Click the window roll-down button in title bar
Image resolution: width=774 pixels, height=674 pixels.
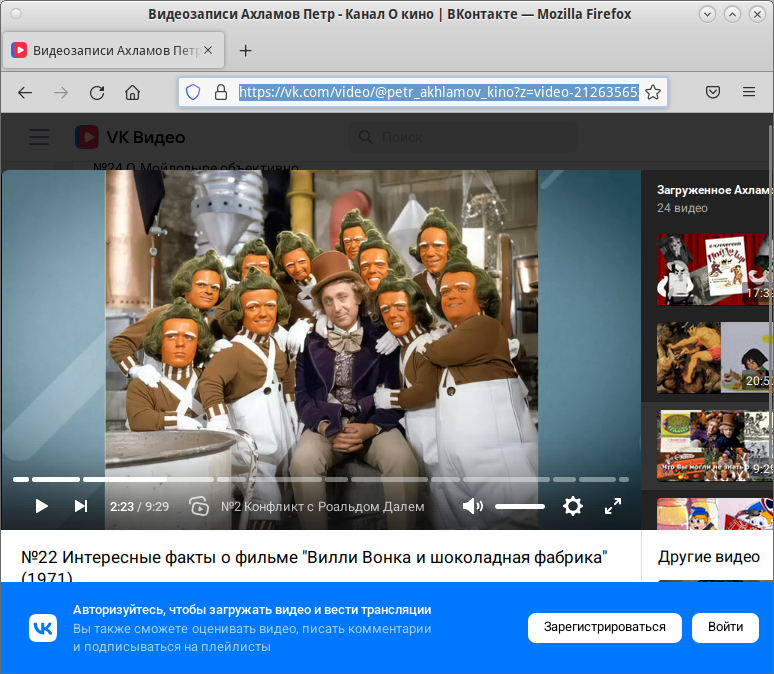pos(707,14)
